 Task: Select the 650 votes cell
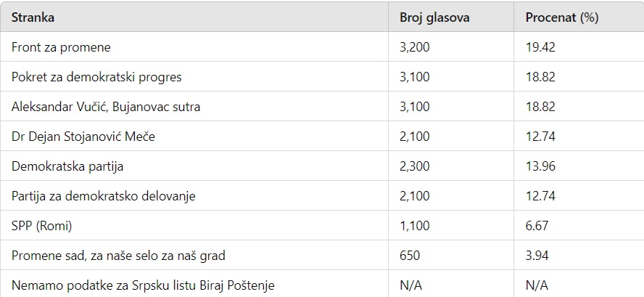(410, 256)
